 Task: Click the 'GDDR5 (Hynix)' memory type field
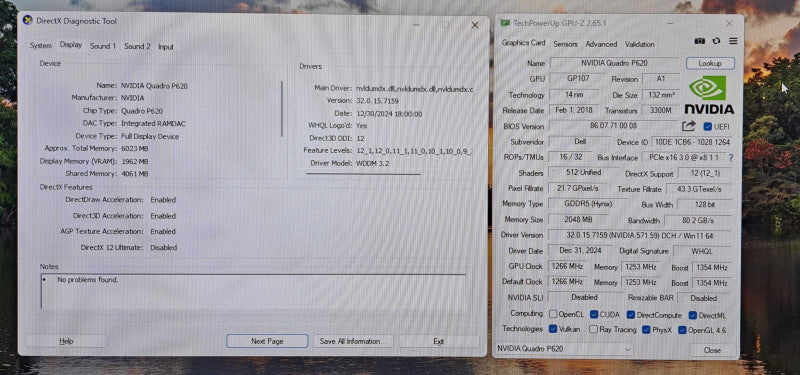588,204
